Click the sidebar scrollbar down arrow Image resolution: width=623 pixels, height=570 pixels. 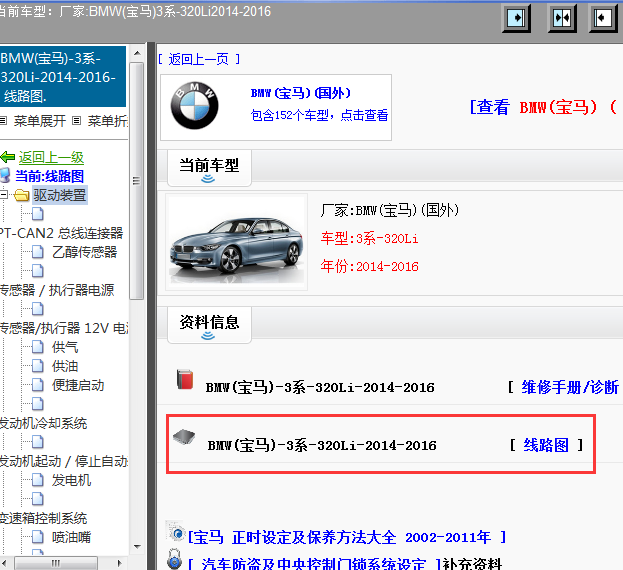137,547
